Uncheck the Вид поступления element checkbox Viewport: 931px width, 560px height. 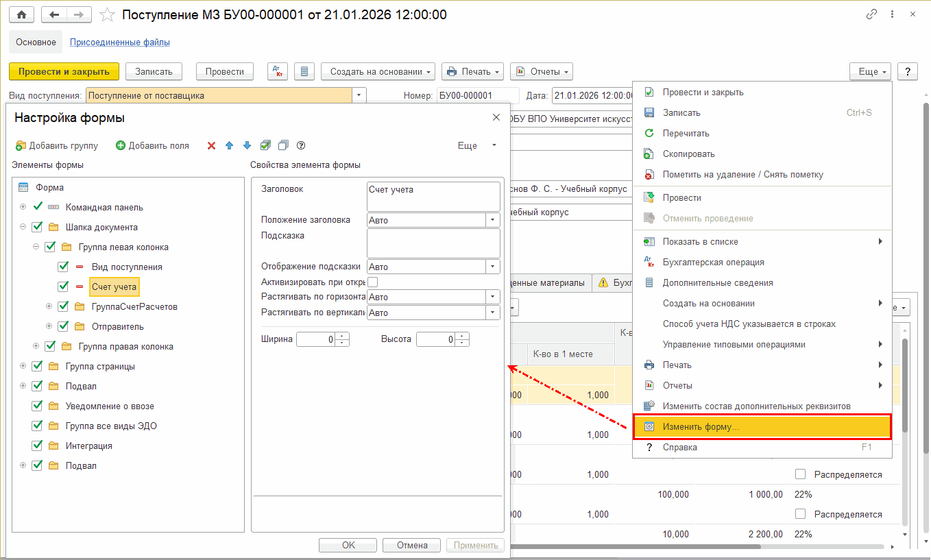[x=64, y=267]
